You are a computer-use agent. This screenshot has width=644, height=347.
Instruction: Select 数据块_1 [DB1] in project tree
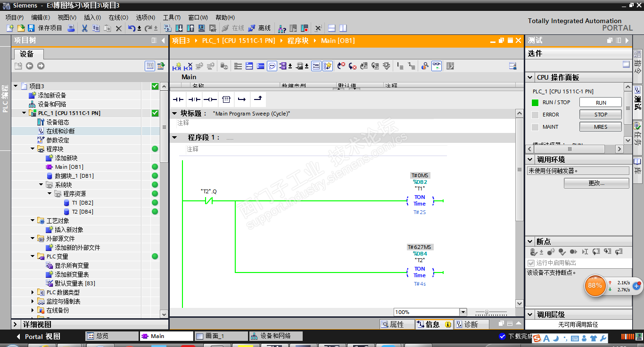tap(74, 176)
